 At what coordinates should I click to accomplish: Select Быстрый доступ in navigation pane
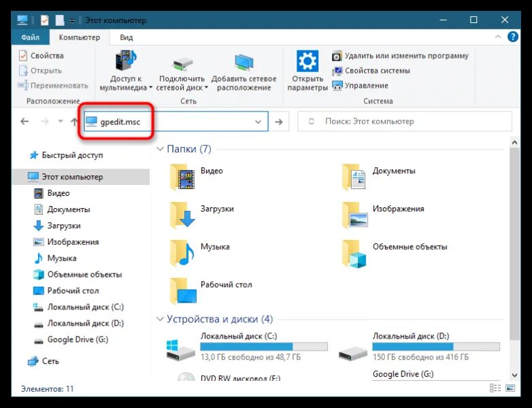66,155
